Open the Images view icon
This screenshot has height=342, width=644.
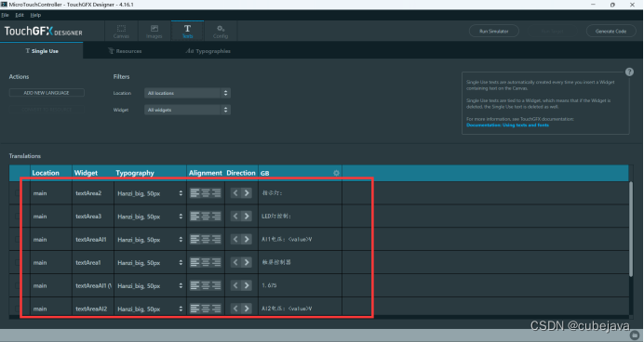154,32
